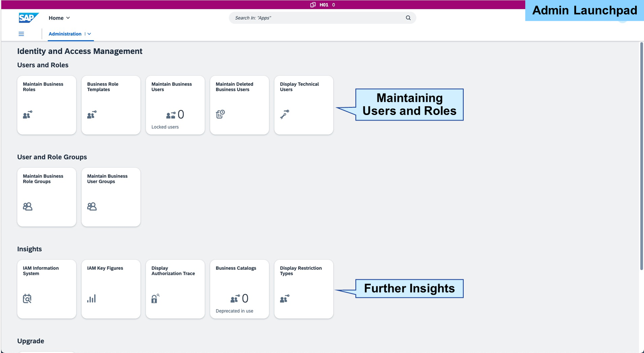Open Maintain Deleted Business Users tile
The height and width of the screenshot is (353, 644).
[239, 105]
